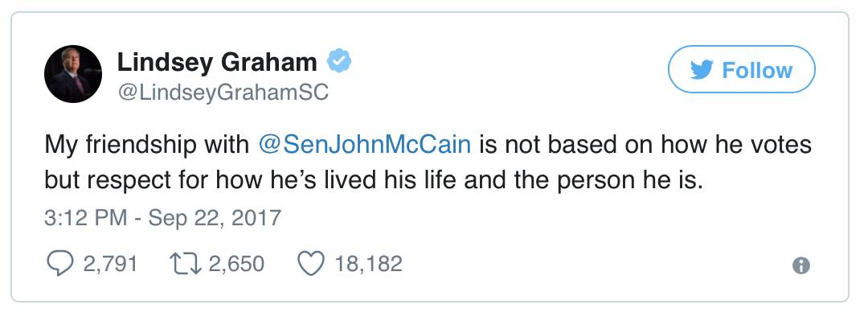Click the Twitter bird in the Follow button
868x317 pixels.
pyautogui.click(x=702, y=70)
